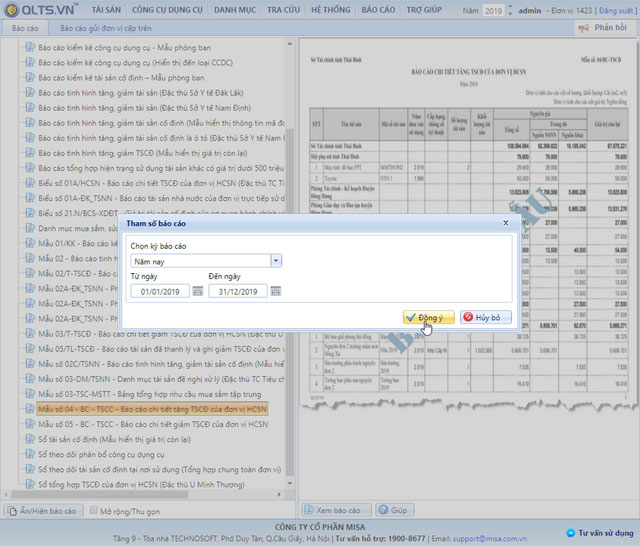Click document icon beside Mẫu số 01/KK report
Image resolution: width=640 pixels, height=547 pixels.
[30, 243]
